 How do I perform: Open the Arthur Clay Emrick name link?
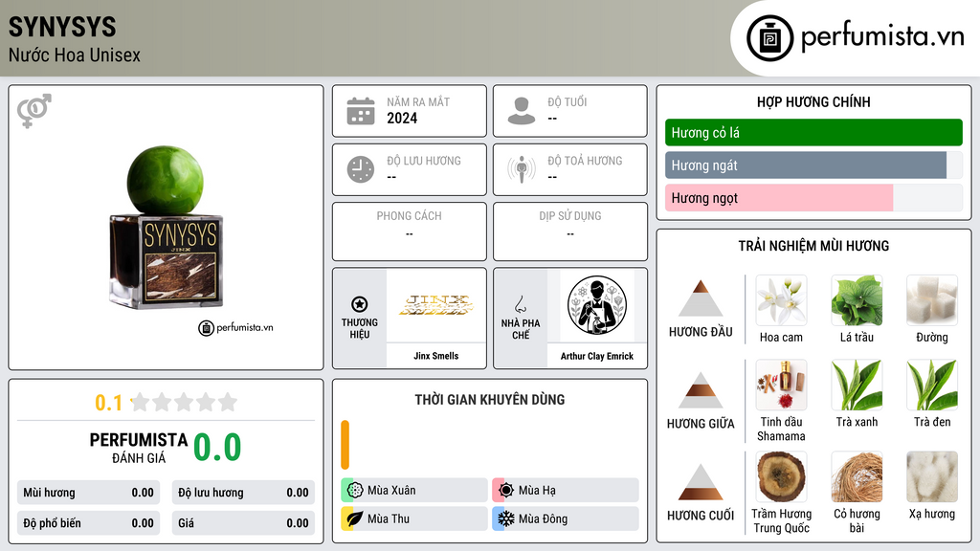[x=597, y=356]
